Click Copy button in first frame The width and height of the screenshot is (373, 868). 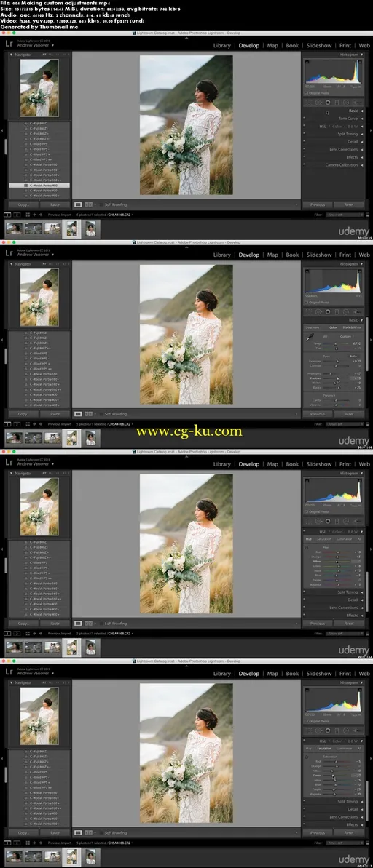(x=24, y=204)
